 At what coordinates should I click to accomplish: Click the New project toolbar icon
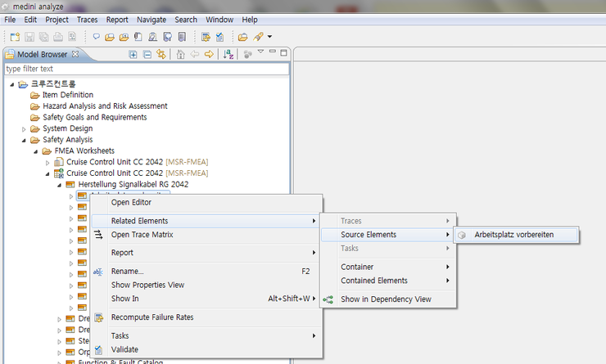(14, 36)
